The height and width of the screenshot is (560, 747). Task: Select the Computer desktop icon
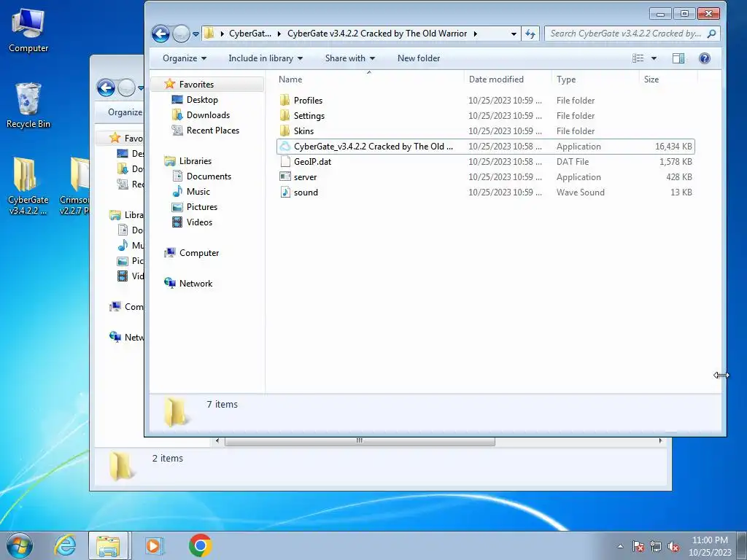[28, 31]
